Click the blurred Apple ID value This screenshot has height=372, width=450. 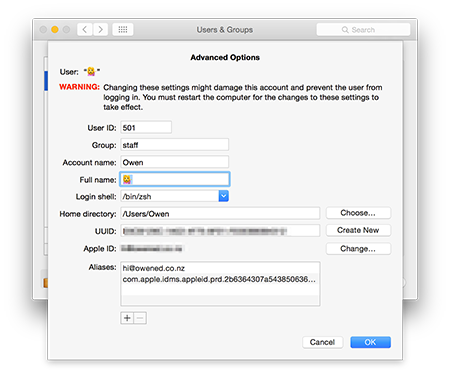point(152,248)
